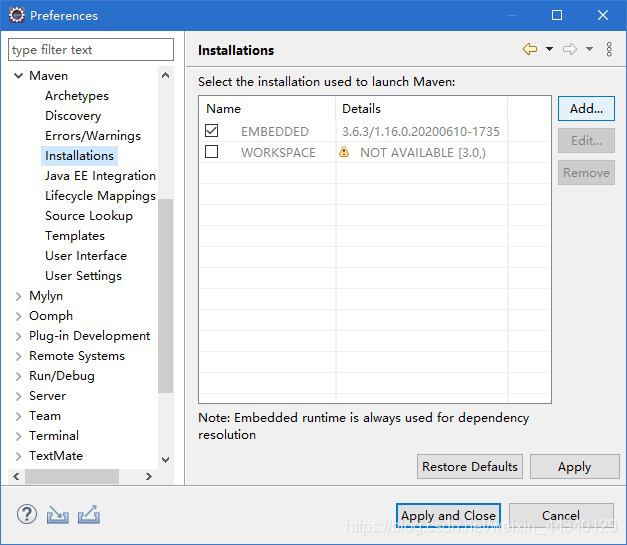The width and height of the screenshot is (627, 545).
Task: Click the tree vertical scrollbar thumb
Action: click(x=166, y=296)
